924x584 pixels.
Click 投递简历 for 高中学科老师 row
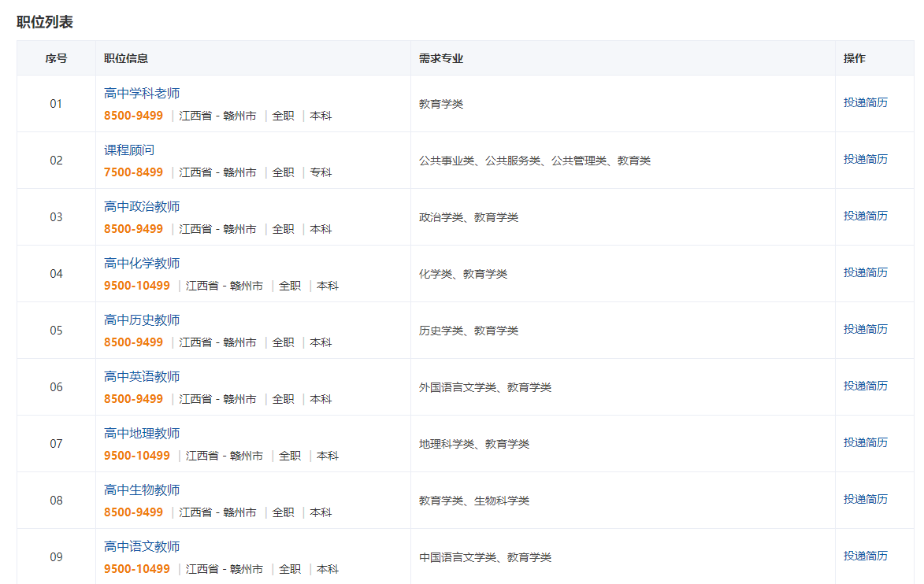(865, 102)
